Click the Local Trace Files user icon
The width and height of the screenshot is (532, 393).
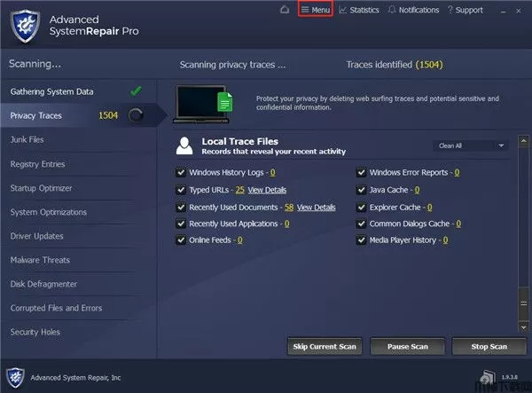point(184,145)
